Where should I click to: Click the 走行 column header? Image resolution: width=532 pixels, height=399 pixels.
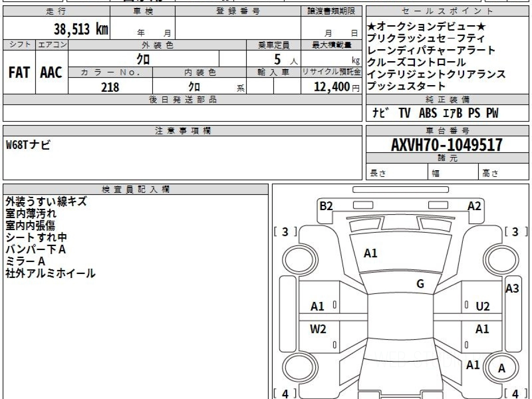point(56,12)
